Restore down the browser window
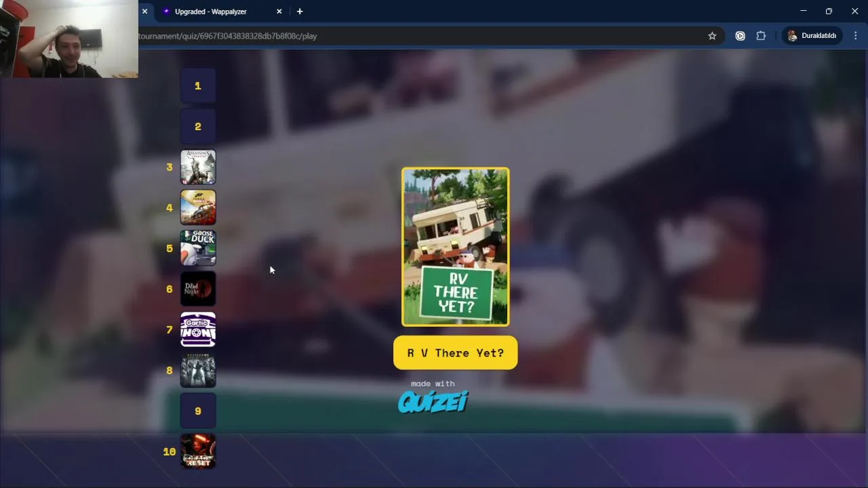 pos(829,11)
